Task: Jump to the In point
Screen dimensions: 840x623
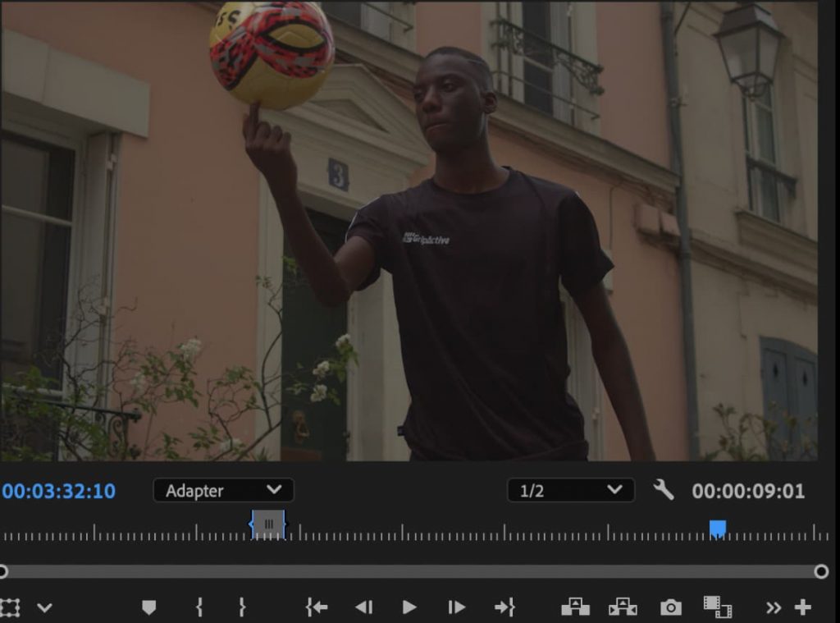Action: coord(317,607)
